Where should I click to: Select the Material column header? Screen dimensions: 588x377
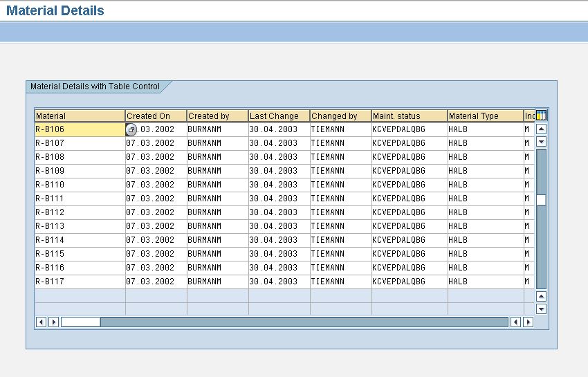tap(80, 116)
